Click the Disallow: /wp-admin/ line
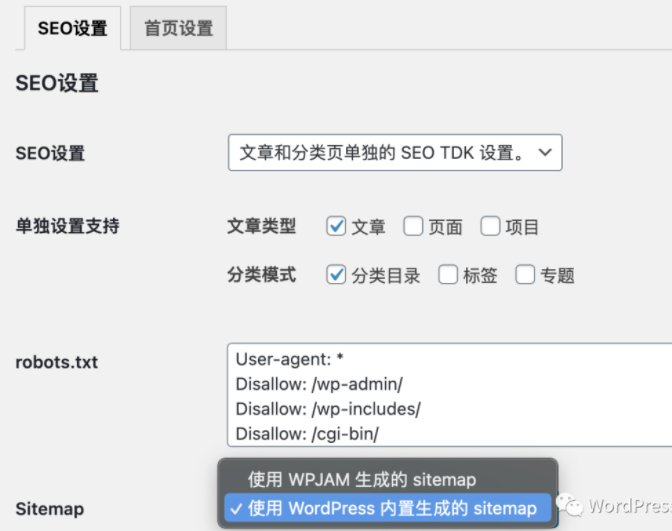 coord(320,384)
